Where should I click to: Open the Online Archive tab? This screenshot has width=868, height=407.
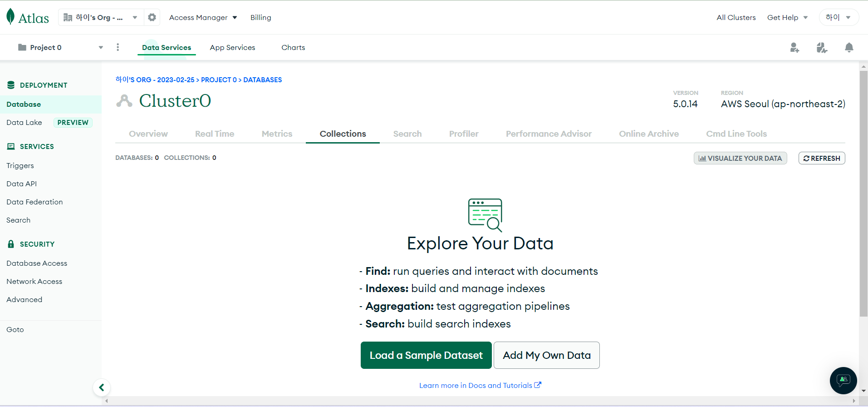649,134
